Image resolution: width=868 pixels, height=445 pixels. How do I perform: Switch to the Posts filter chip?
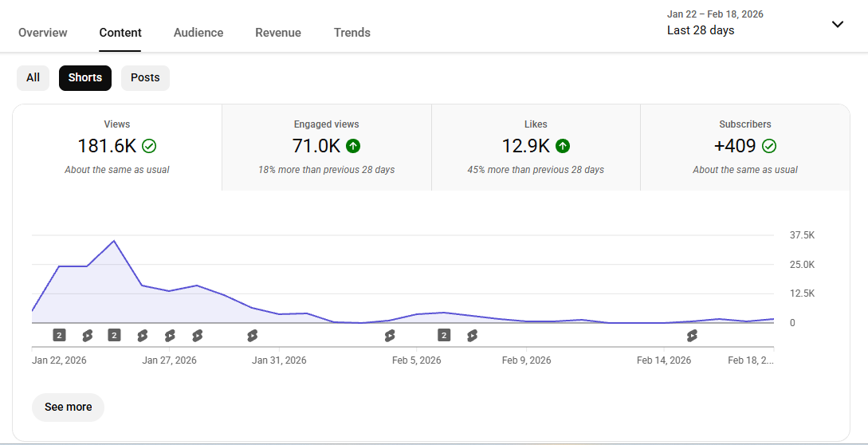coord(145,77)
